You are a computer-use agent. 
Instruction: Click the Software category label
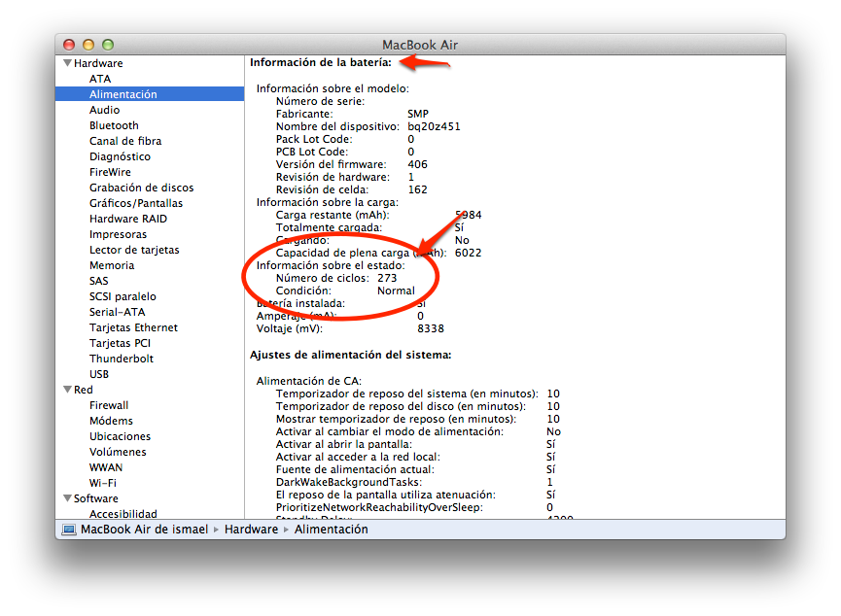(x=96, y=498)
